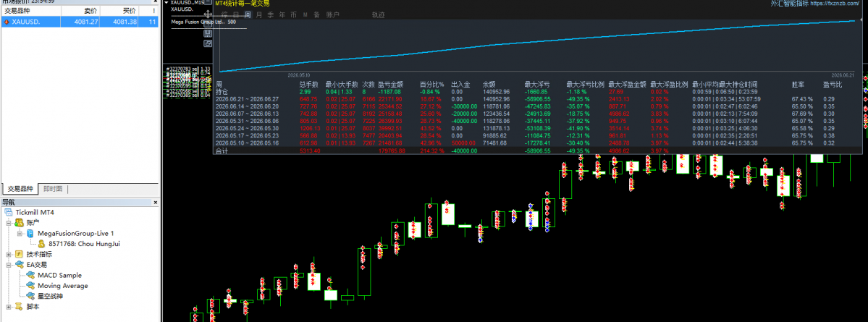Click the restore-window icon below the save icon
The height and width of the screenshot is (322, 868).
point(208,43)
